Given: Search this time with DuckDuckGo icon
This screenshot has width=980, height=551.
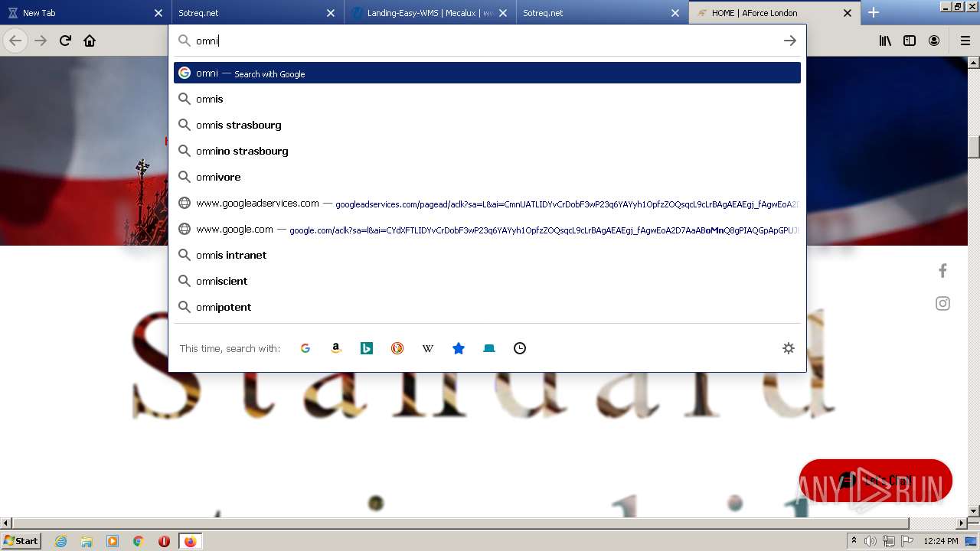Looking at the screenshot, I should coord(397,348).
